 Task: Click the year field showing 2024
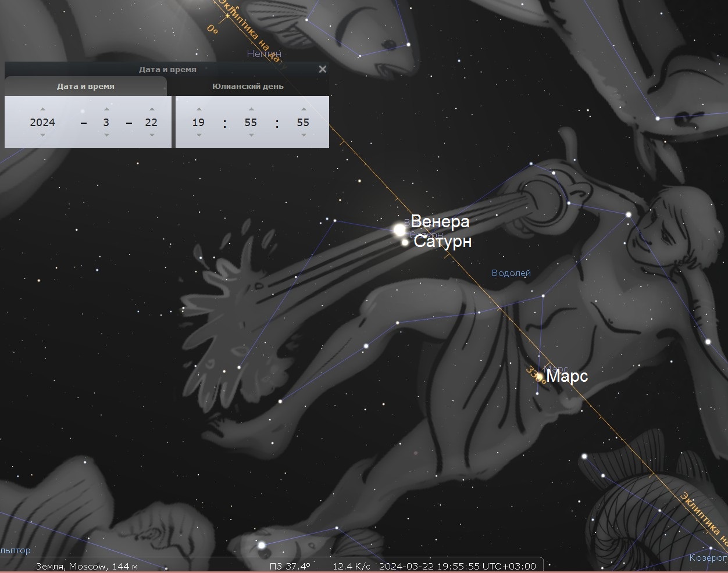coord(42,123)
